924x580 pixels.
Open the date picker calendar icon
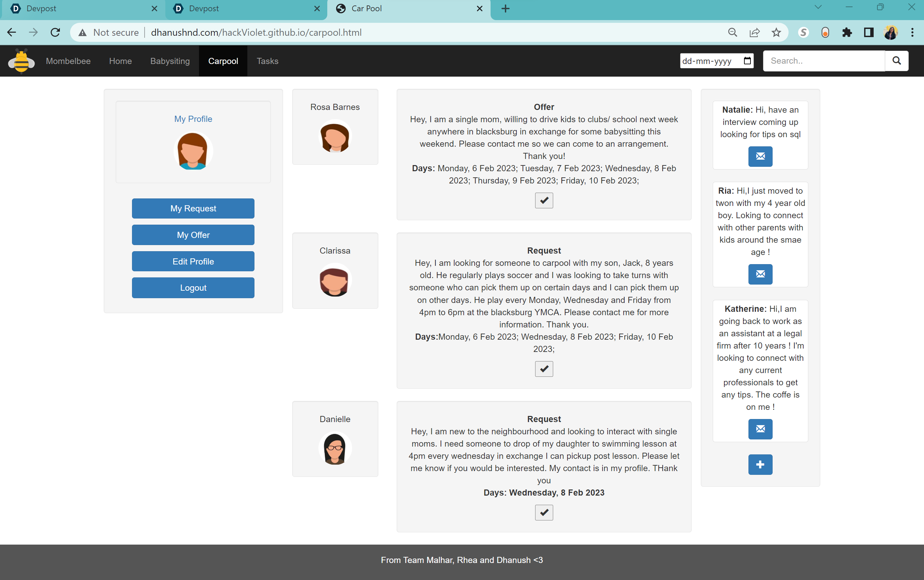[747, 61]
